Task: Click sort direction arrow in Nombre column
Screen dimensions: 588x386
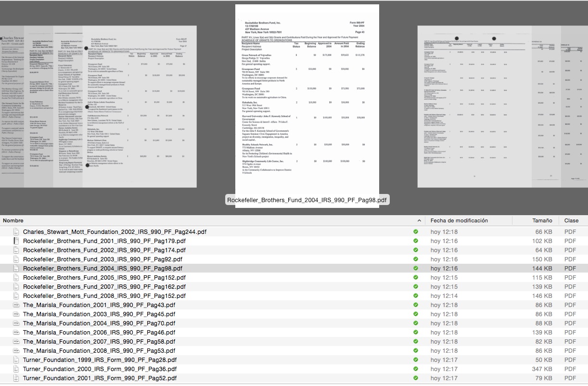Action: point(419,220)
